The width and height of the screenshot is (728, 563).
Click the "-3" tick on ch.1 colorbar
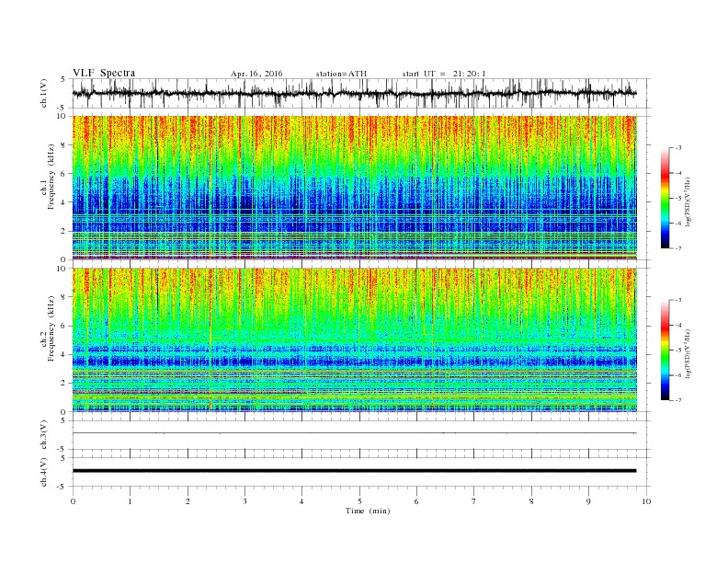(x=678, y=148)
